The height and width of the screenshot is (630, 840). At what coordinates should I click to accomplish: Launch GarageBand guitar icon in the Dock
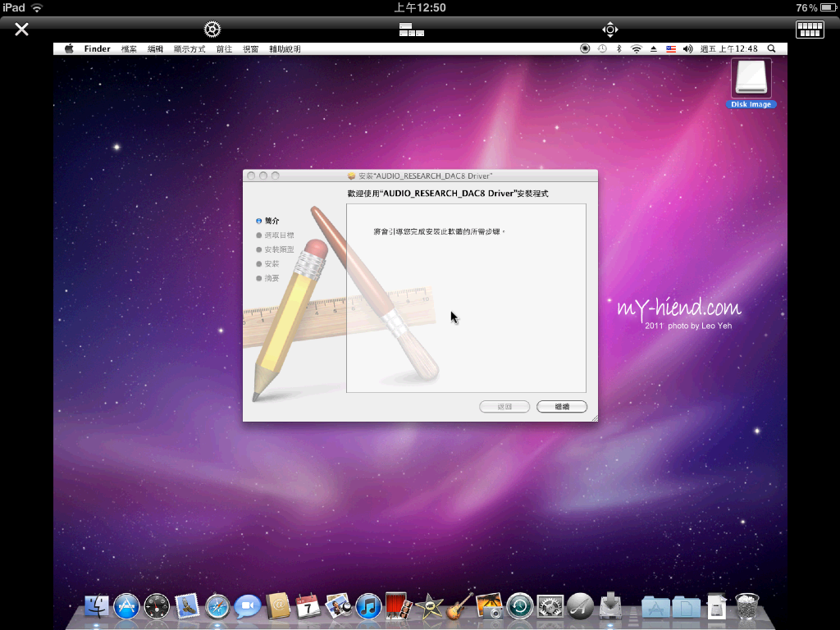[x=459, y=606]
